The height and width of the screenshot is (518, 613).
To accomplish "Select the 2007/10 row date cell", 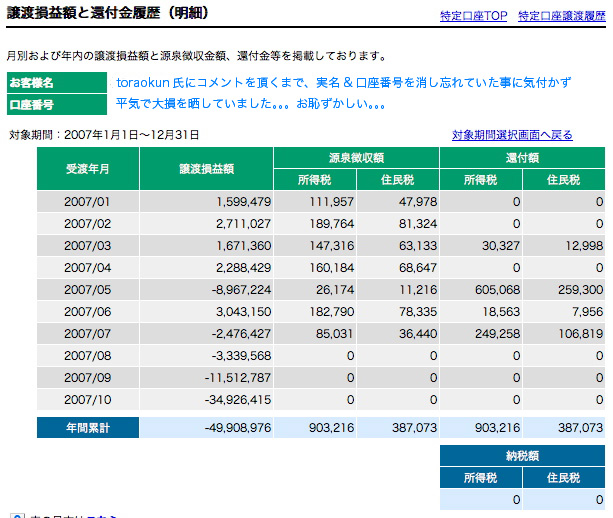I will (86, 399).
